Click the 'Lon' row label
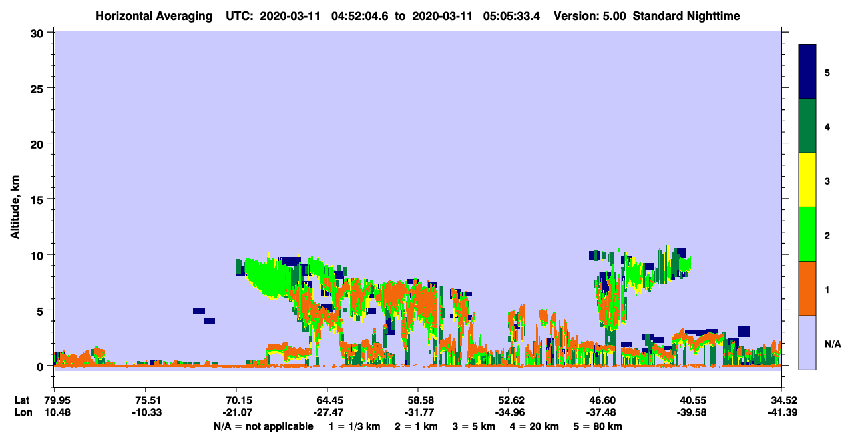868x445 pixels. click(x=23, y=413)
